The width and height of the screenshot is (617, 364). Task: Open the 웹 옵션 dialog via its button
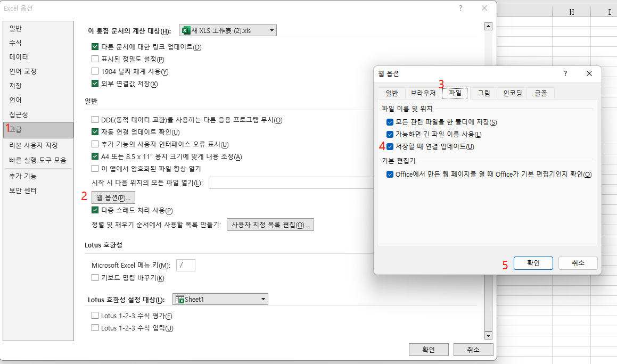point(113,197)
